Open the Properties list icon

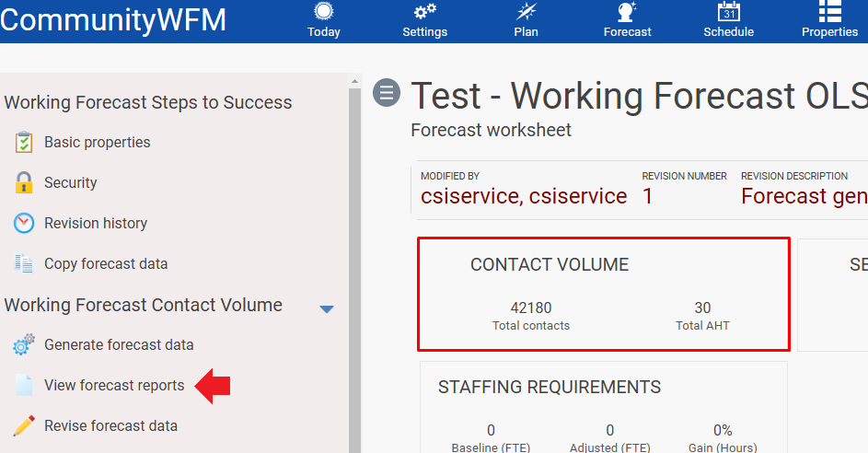pos(830,11)
